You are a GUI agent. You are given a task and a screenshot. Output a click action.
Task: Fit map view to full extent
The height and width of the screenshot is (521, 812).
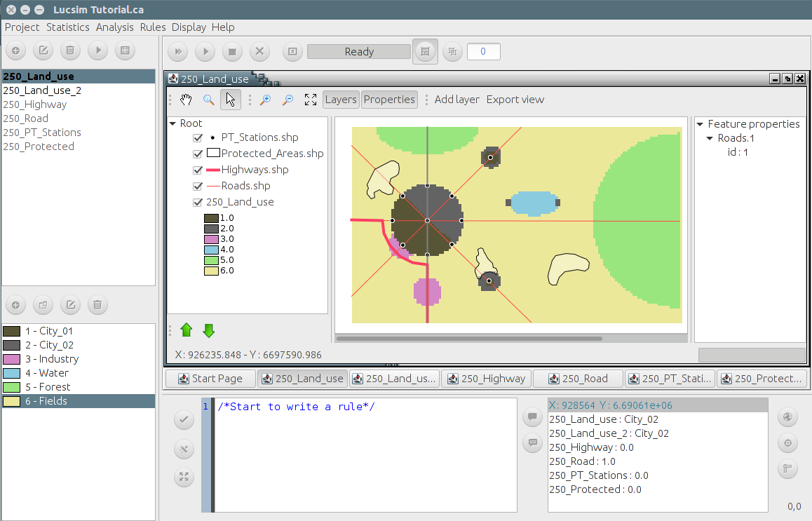311,100
